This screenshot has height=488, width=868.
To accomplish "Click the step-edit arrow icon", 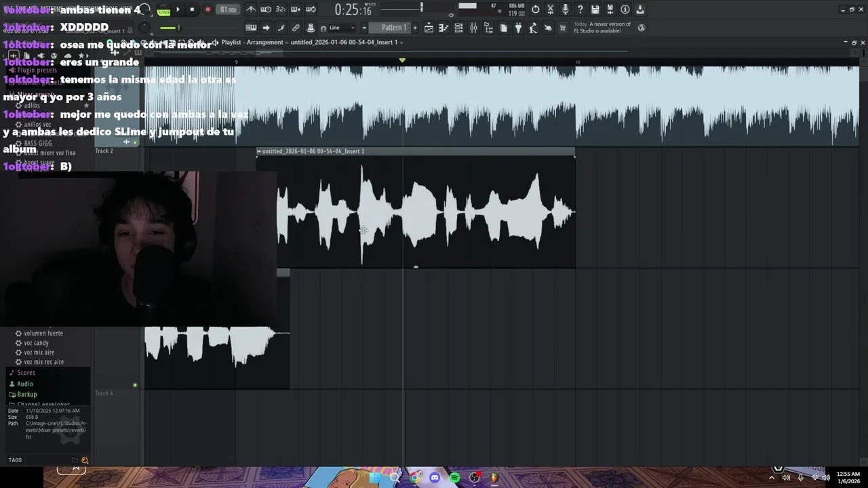I will point(266,28).
